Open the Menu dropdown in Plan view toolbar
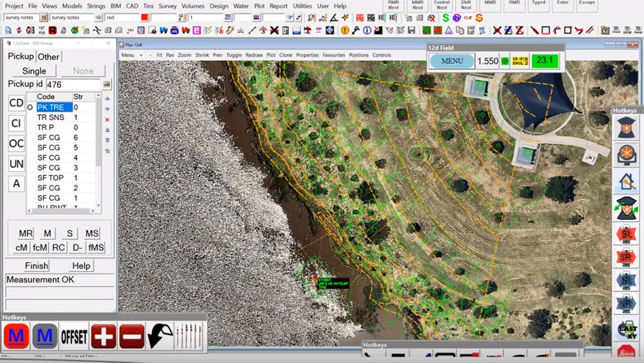Viewport: 644px width, 363px height. 128,55
